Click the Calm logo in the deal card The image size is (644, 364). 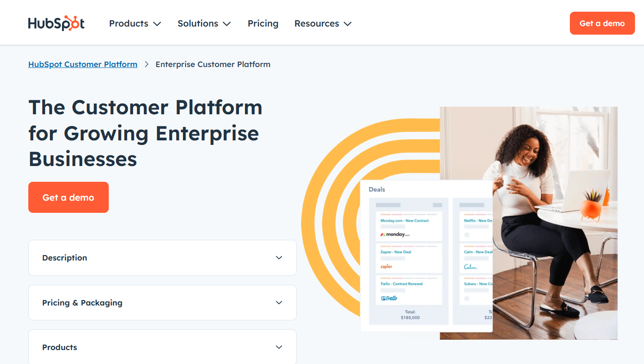pyautogui.click(x=471, y=266)
